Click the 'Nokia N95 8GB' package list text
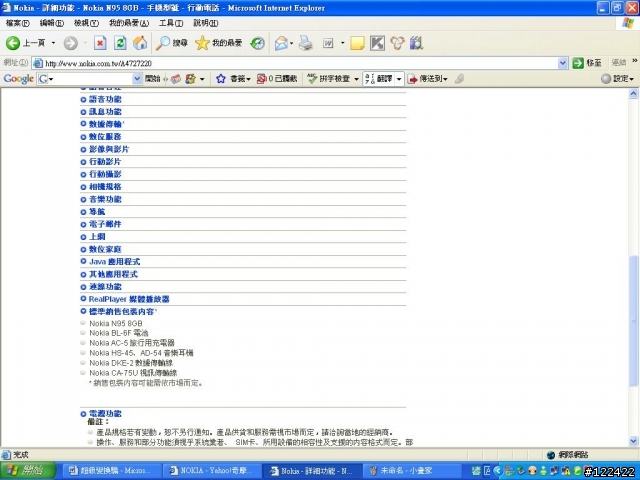Image resolution: width=640 pixels, height=480 pixels. (116, 323)
